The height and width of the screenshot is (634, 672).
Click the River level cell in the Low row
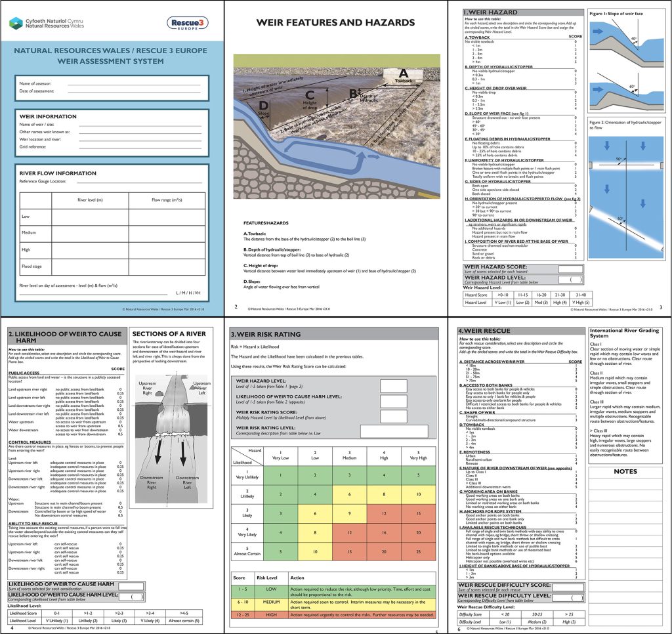pyautogui.click(x=90, y=217)
